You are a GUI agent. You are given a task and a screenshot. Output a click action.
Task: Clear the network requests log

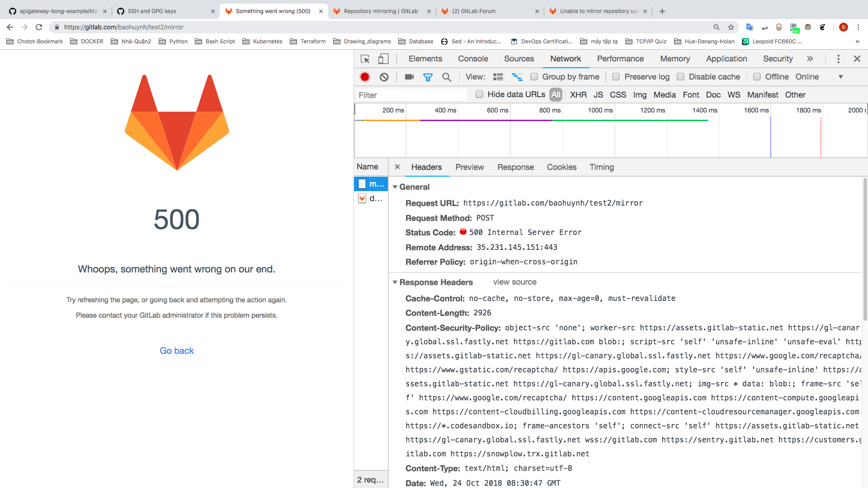[384, 77]
